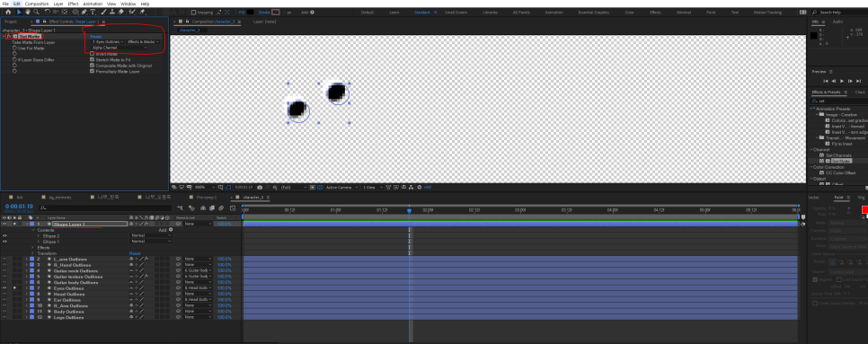Select the Rotation tool
This screenshot has width=868, height=344.
(x=47, y=12)
